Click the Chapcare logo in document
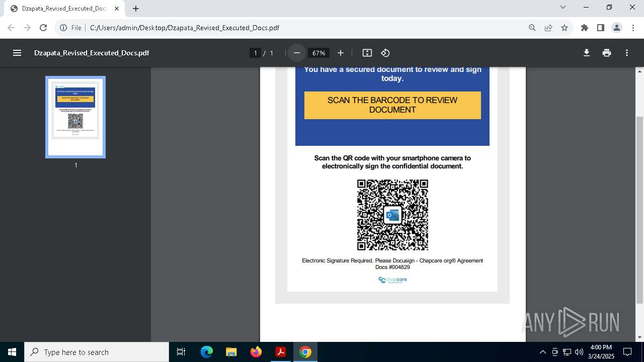 [392, 280]
